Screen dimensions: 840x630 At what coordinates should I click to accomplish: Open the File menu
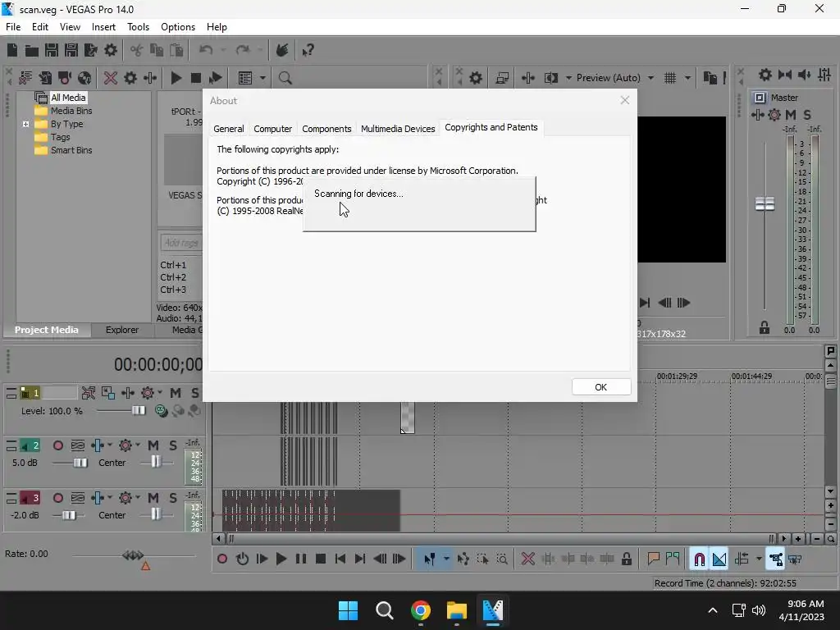coord(13,27)
